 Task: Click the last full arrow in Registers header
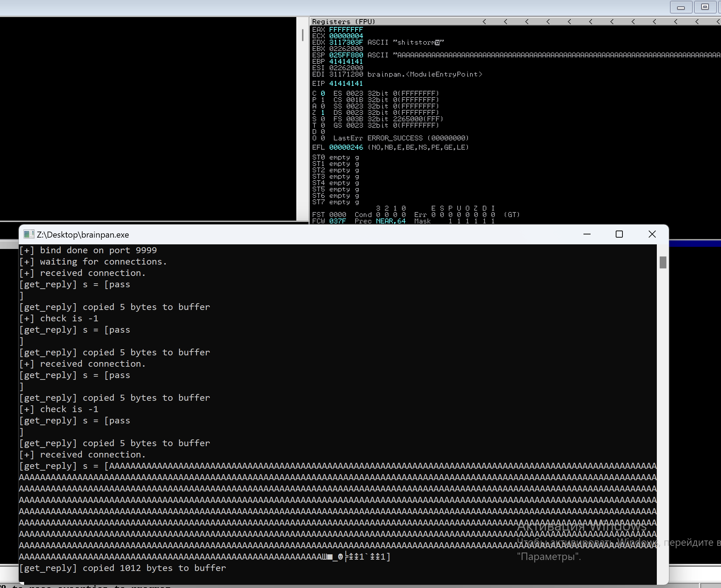tap(697, 22)
